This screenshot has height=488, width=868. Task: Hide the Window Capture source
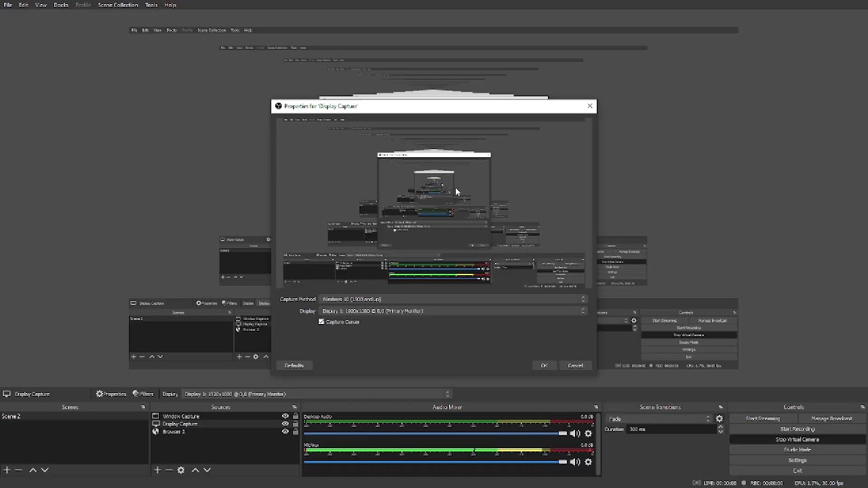[x=285, y=416]
